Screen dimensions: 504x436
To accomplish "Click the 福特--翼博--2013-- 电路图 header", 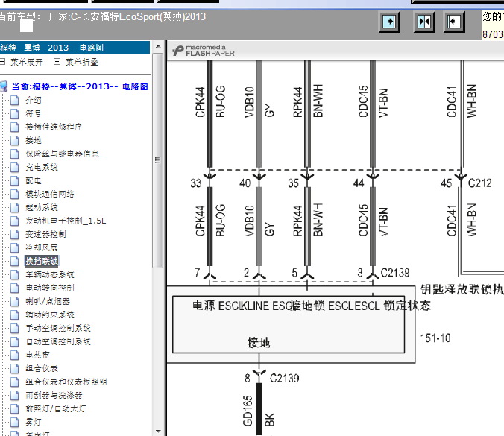I will (75, 48).
